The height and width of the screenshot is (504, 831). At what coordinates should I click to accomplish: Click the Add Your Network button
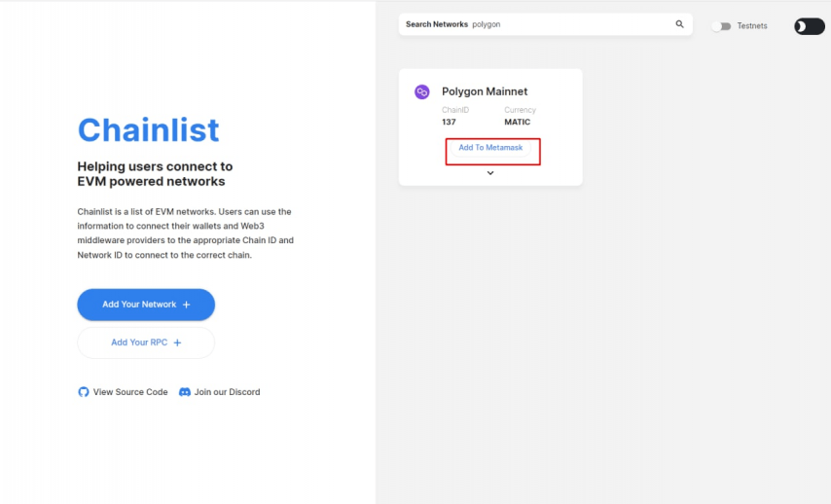click(146, 305)
